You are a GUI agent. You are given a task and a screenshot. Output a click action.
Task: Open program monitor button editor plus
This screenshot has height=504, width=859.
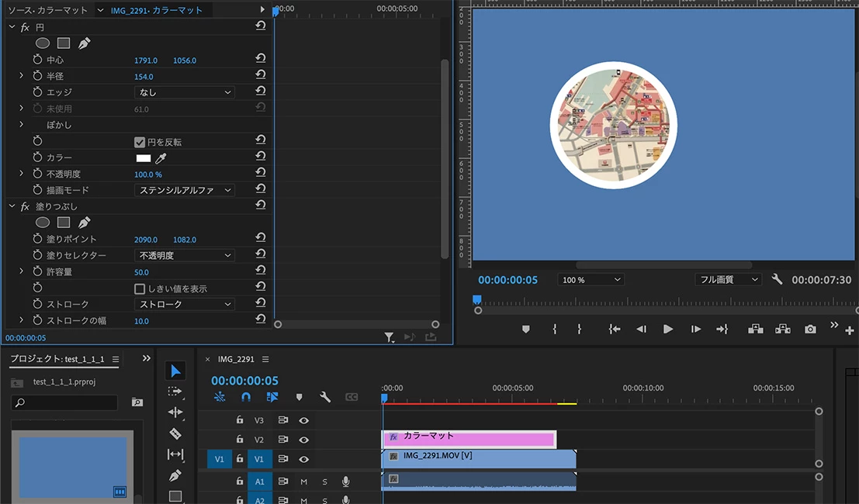click(x=849, y=330)
